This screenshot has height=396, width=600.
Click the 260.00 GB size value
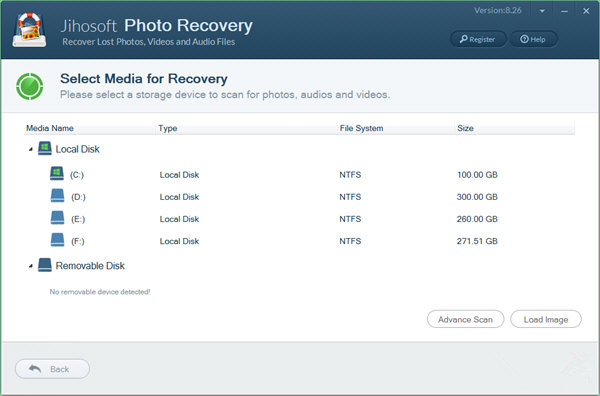pos(477,219)
